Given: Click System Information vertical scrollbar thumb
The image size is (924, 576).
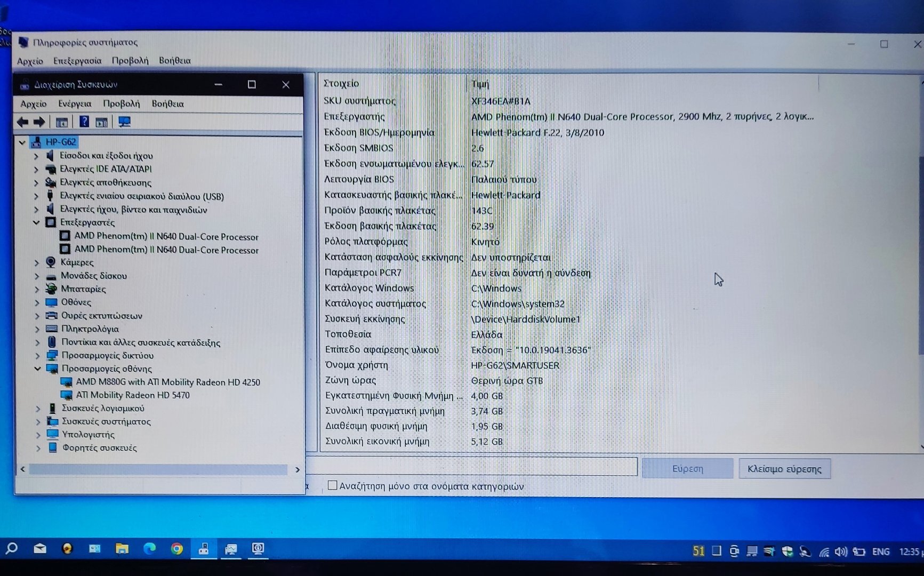Looking at the screenshot, I should 921,255.
